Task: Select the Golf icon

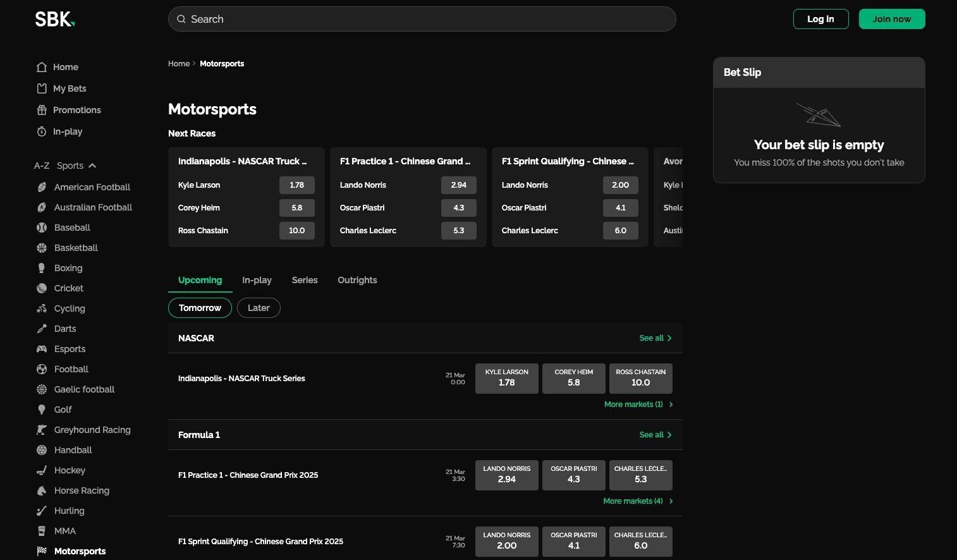Action: 42,410
